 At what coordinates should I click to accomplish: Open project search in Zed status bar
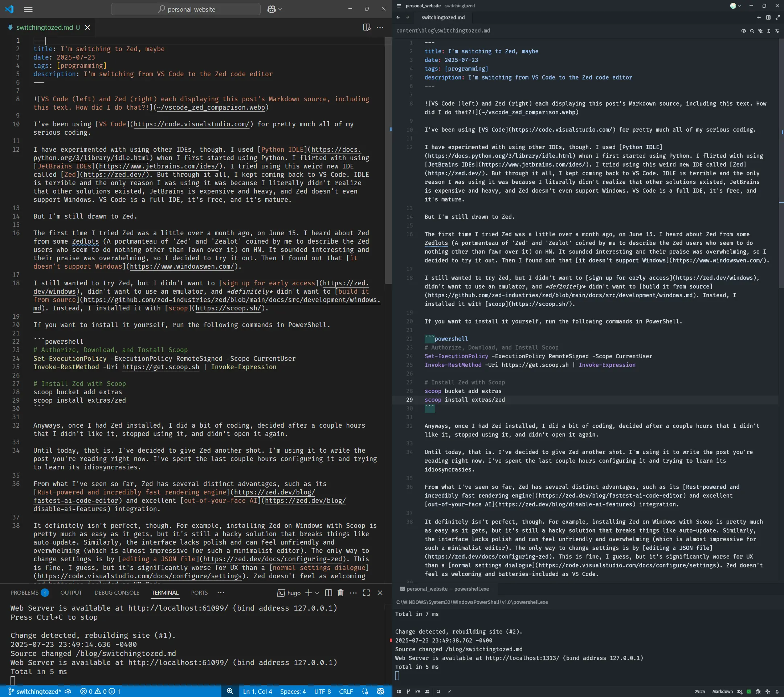pyautogui.click(x=438, y=692)
